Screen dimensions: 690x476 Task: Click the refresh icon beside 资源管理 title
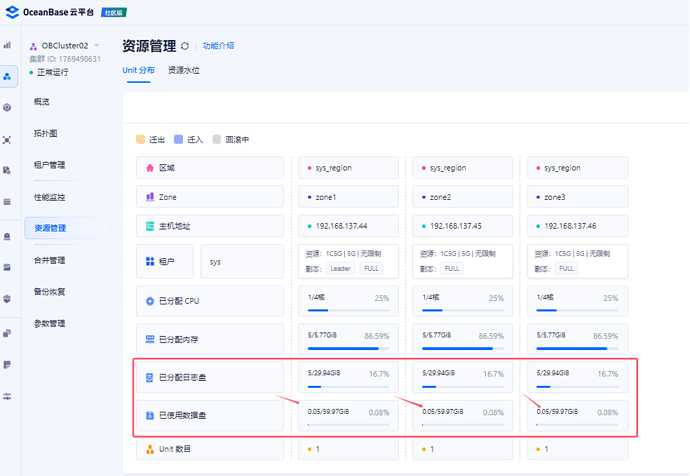(185, 46)
